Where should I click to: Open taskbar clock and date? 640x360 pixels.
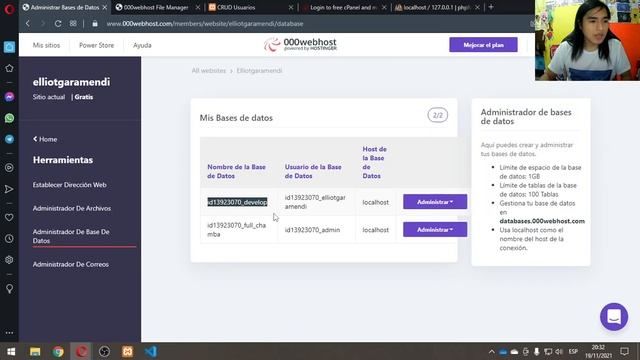click(598, 351)
